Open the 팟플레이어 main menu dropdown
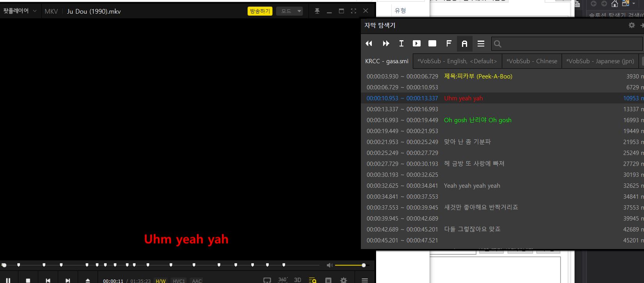The height and width of the screenshot is (283, 644). click(20, 11)
